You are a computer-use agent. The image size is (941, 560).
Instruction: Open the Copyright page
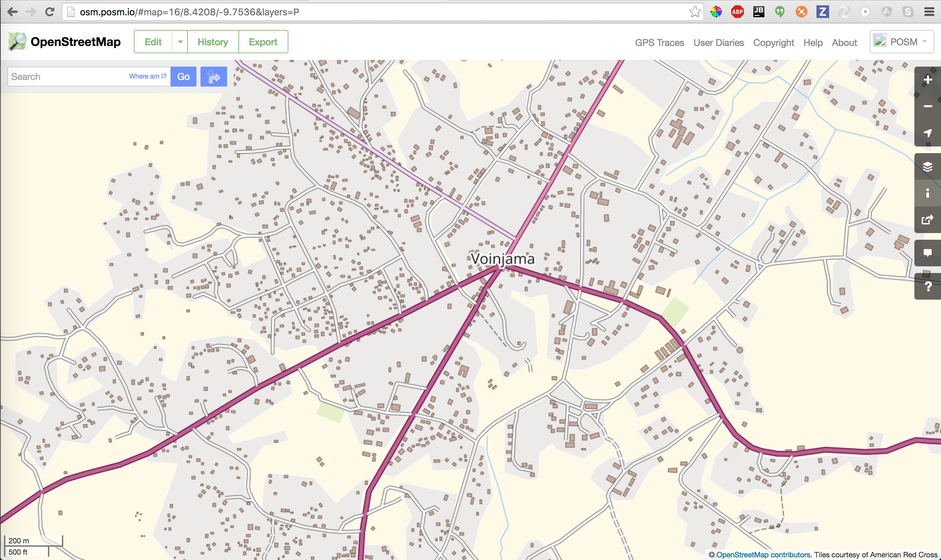click(x=774, y=43)
